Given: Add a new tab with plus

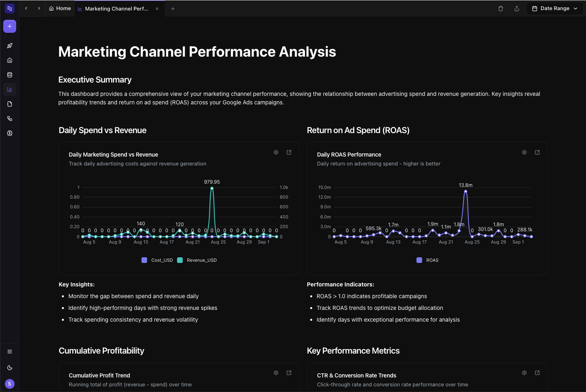Looking at the screenshot, I should pos(173,8).
